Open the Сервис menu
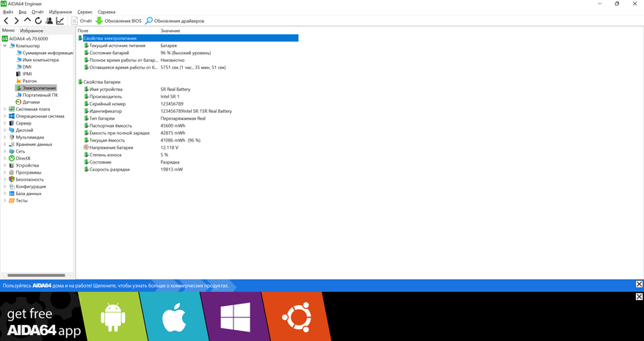This screenshot has width=644, height=341. tap(85, 12)
